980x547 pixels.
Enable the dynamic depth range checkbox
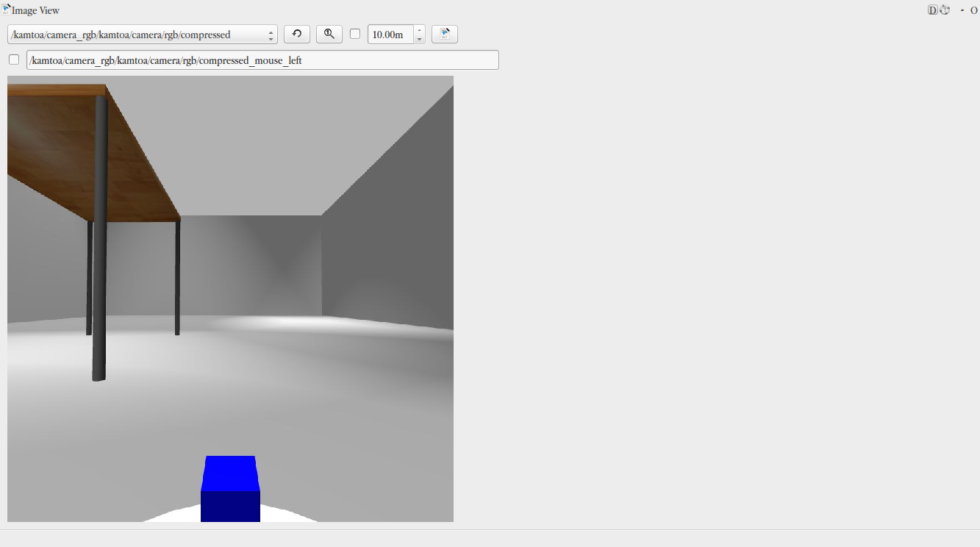[x=355, y=34]
